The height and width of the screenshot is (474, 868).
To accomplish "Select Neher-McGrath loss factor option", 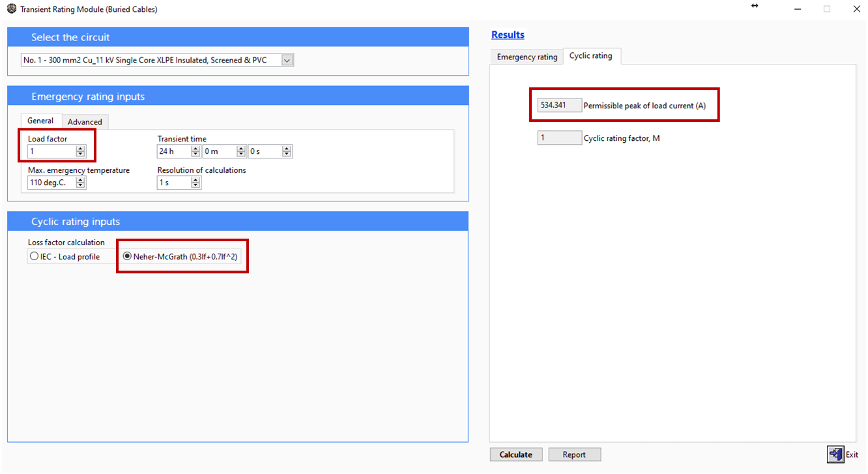I will click(x=127, y=257).
